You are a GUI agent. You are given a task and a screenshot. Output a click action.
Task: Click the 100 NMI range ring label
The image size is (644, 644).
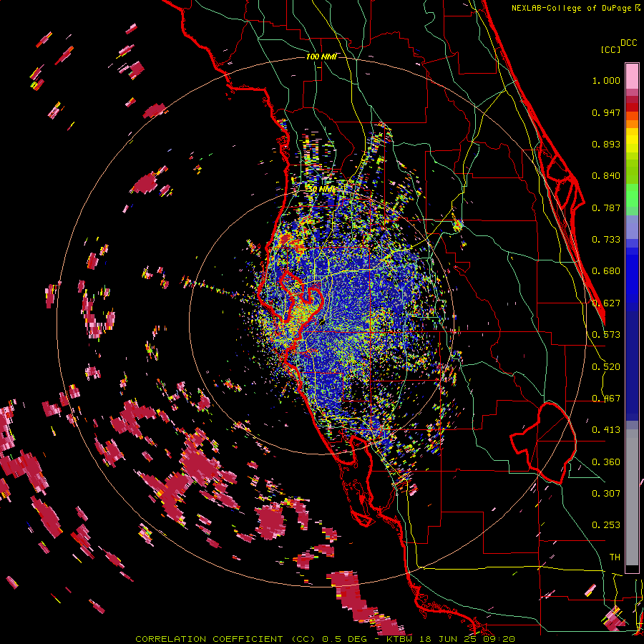point(321,57)
